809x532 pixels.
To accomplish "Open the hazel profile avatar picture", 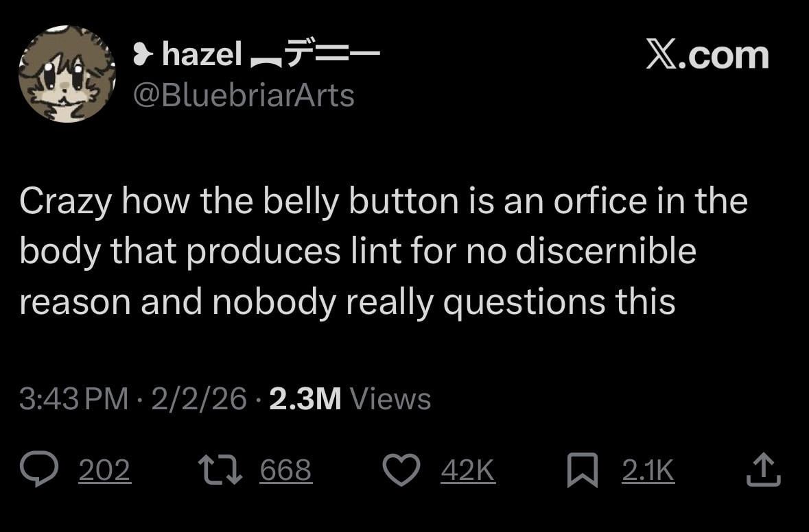I will click(67, 74).
